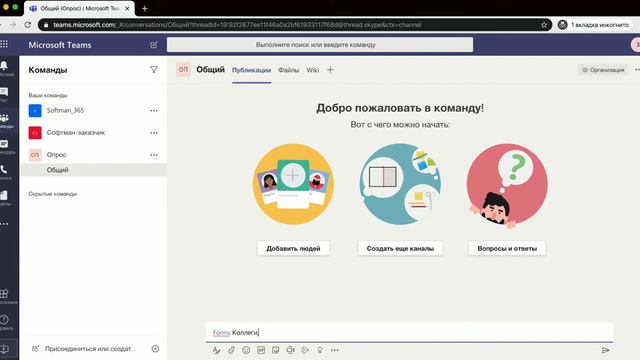Expand Скрытые команды section
Viewport: 640px width, 360px height.
(53, 194)
